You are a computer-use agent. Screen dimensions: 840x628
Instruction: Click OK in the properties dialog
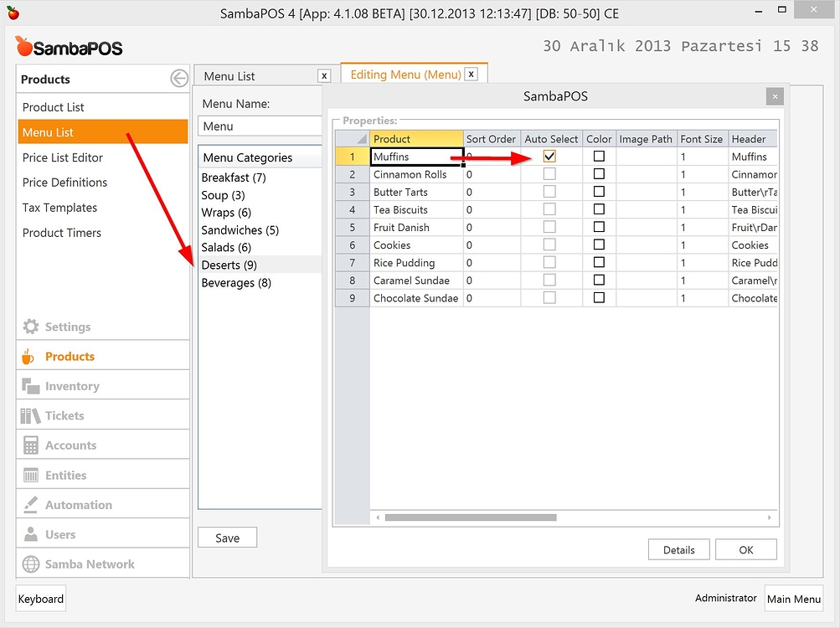click(745, 550)
